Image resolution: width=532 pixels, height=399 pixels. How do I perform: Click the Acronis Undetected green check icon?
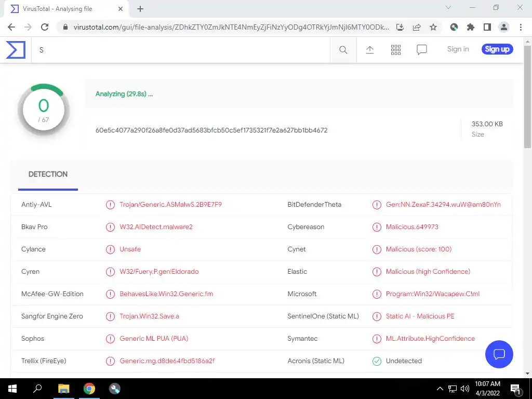[x=377, y=361]
